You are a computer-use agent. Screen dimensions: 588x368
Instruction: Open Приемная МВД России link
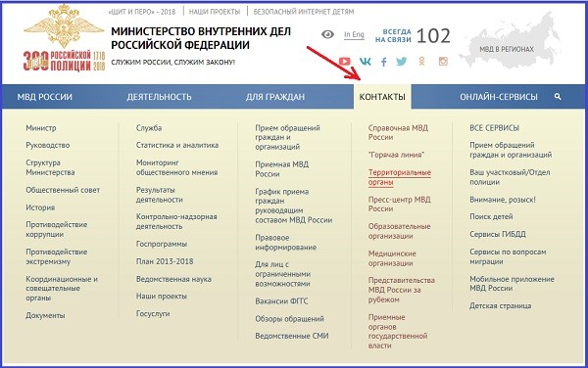tap(281, 169)
